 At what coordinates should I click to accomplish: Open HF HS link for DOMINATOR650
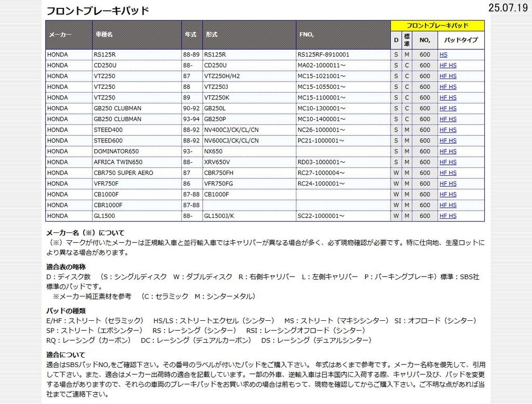click(447, 151)
